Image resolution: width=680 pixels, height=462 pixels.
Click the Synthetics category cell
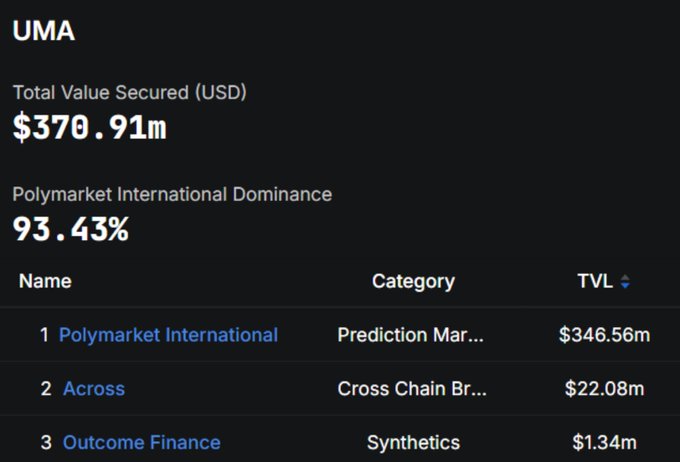tap(413, 443)
